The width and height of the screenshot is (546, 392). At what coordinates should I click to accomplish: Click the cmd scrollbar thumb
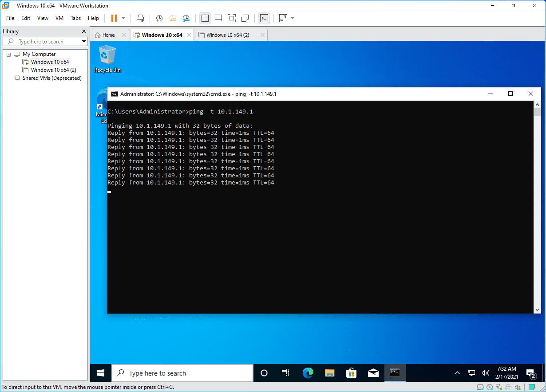[x=537, y=112]
